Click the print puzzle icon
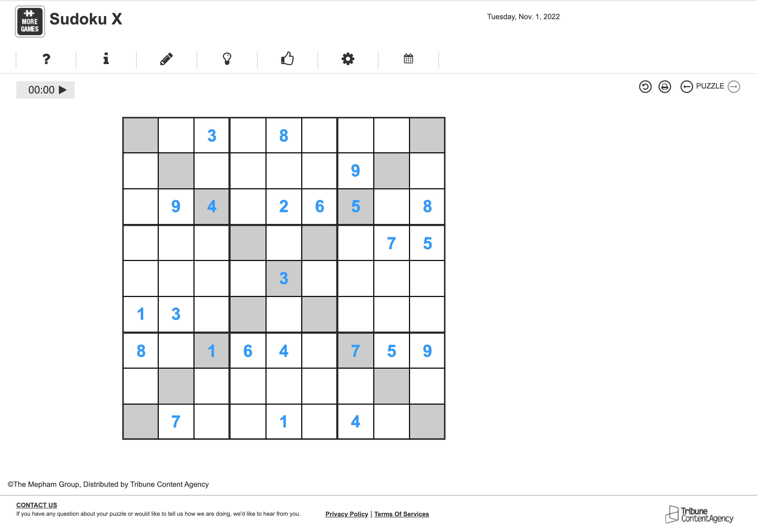 coord(664,87)
